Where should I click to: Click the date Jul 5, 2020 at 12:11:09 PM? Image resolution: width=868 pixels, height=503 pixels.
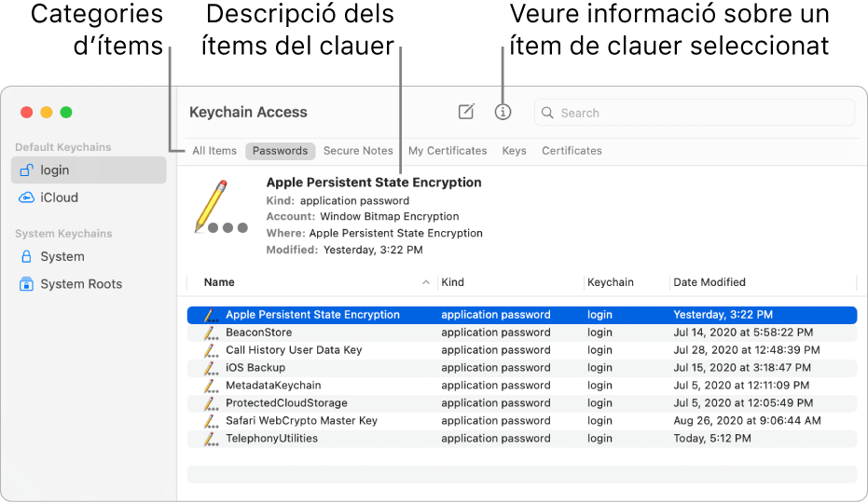click(x=741, y=386)
